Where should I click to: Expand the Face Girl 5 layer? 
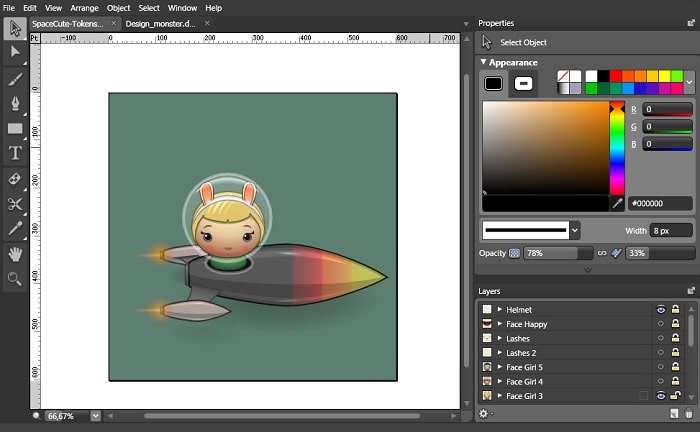coord(500,367)
